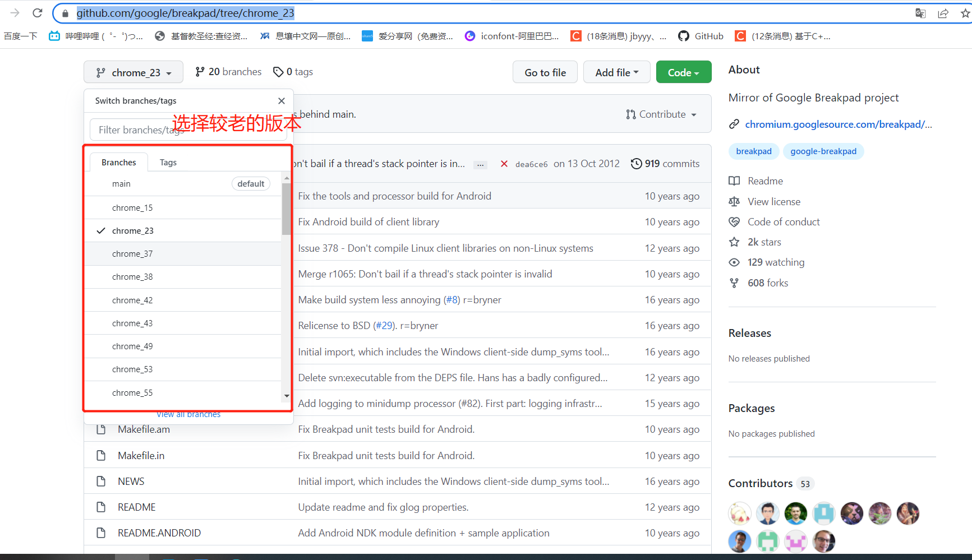Viewport: 972px width, 560px height.
Task: Open the Contribute dropdown
Action: (662, 114)
